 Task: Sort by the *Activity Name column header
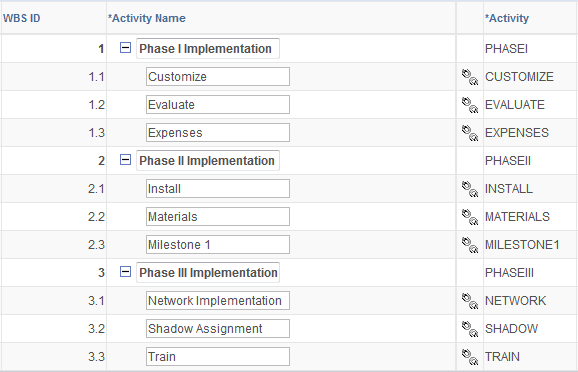pos(147,18)
